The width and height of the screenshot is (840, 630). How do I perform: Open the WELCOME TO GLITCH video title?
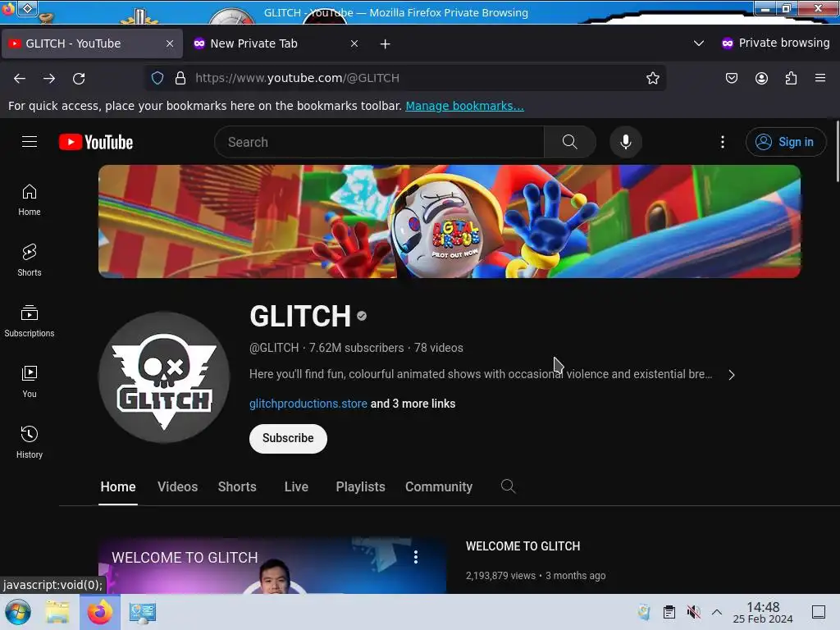(x=523, y=546)
